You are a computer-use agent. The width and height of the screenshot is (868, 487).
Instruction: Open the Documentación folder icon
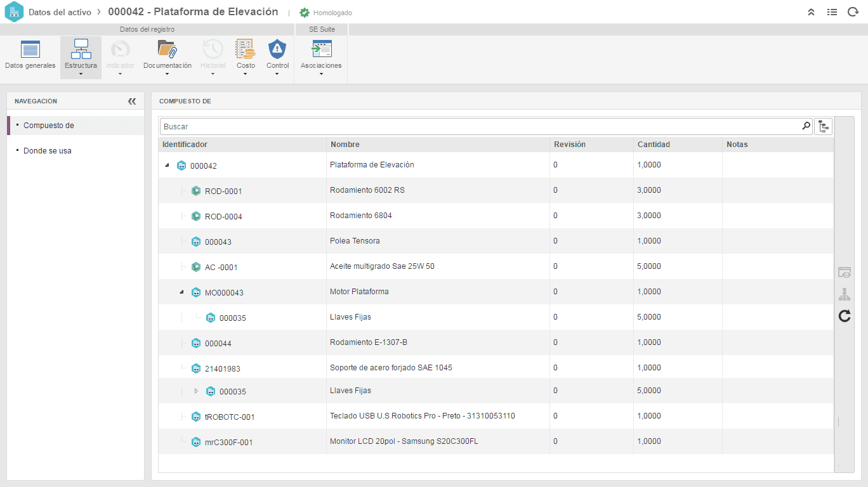[x=167, y=49]
